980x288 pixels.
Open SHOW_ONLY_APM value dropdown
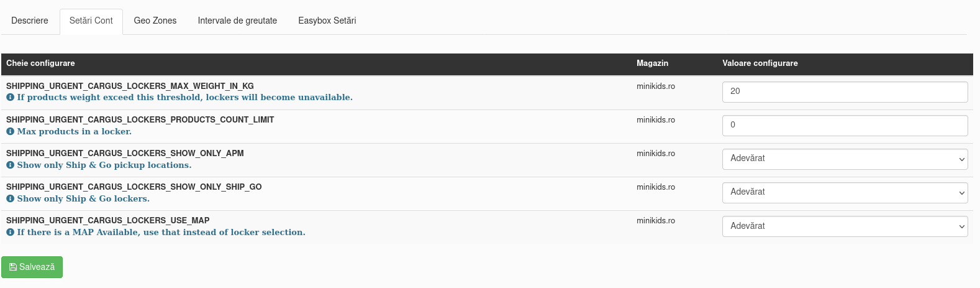pyautogui.click(x=845, y=159)
